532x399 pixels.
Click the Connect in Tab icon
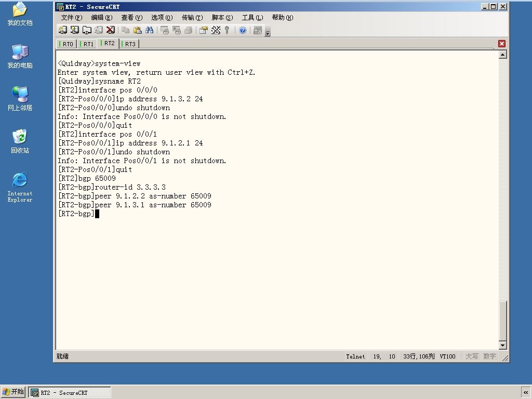pyautogui.click(x=87, y=30)
